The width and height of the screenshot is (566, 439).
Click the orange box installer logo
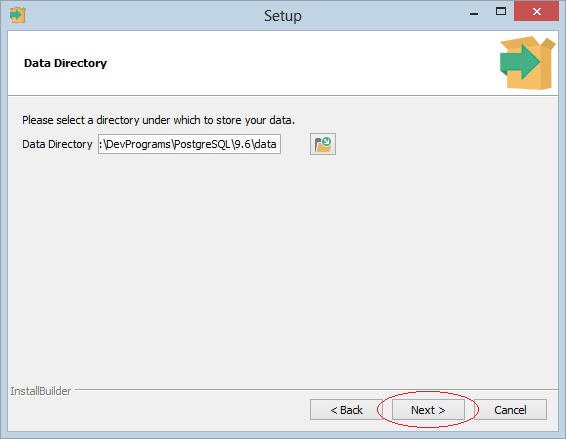527,63
